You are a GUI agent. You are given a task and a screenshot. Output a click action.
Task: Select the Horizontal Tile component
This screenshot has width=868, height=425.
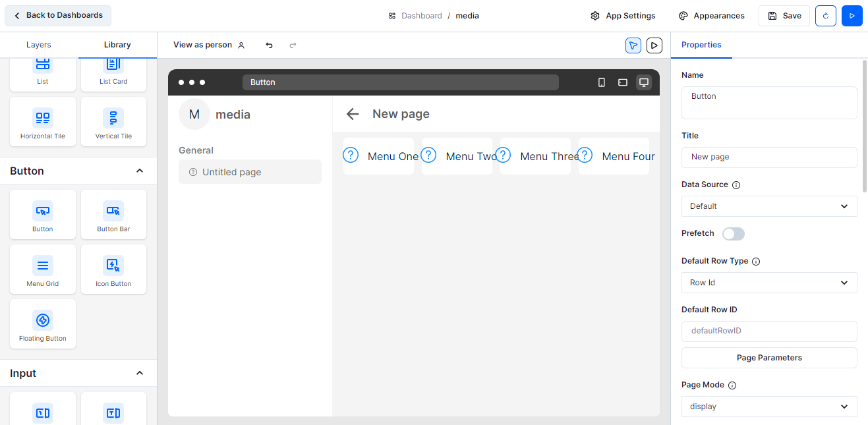click(43, 122)
